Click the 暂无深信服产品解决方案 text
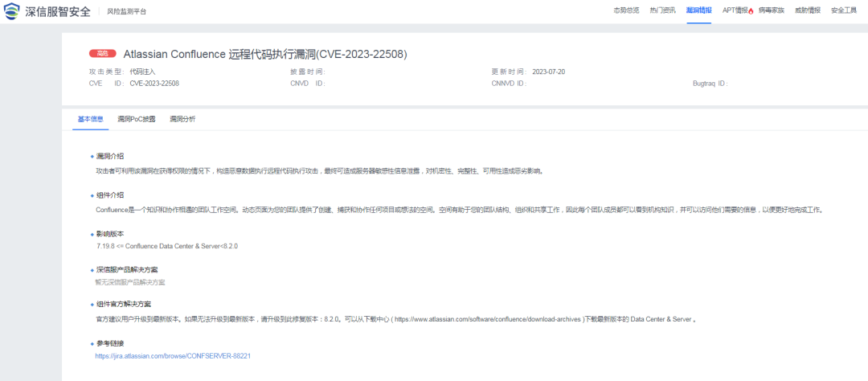Image resolution: width=868 pixels, height=381 pixels. point(130,282)
